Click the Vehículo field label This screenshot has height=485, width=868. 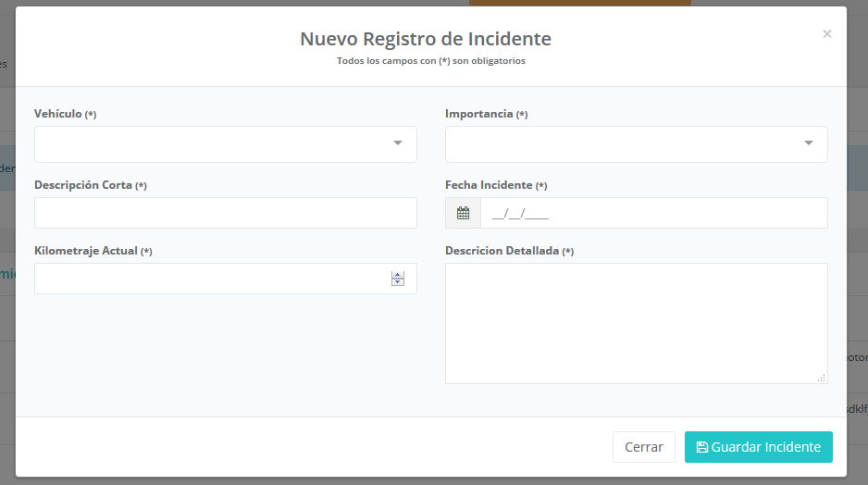[x=57, y=114]
